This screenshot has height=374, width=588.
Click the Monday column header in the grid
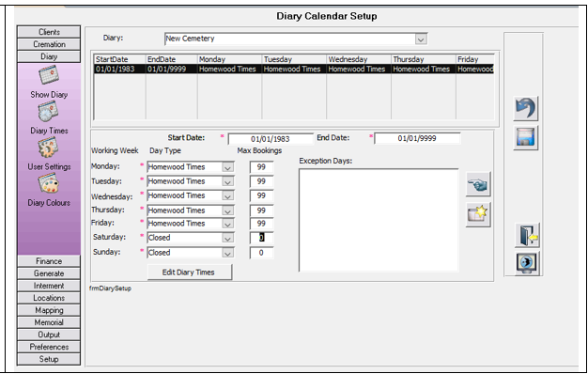229,59
